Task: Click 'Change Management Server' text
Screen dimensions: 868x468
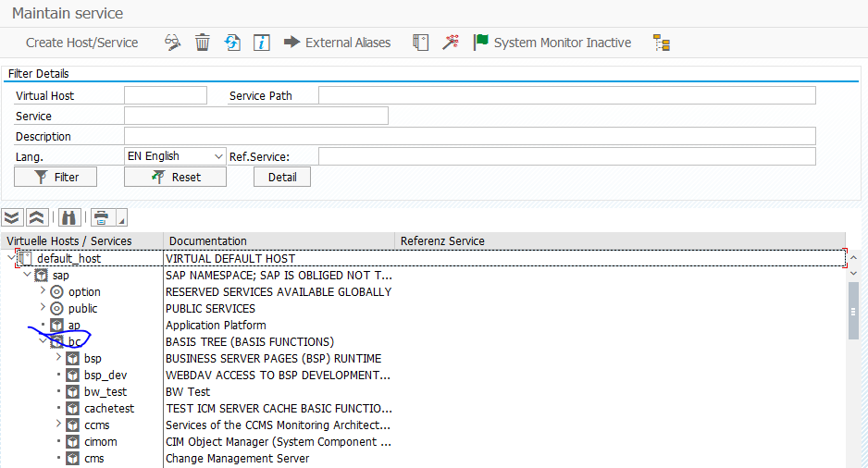Action: pyautogui.click(x=238, y=458)
